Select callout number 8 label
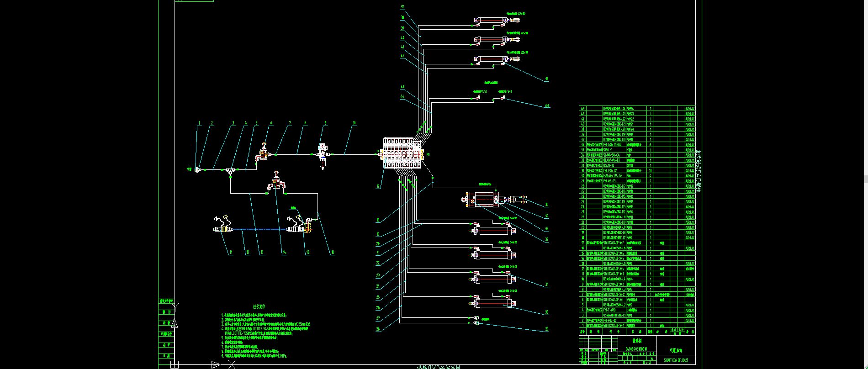Viewport: 868px width, 369px height. [306, 123]
